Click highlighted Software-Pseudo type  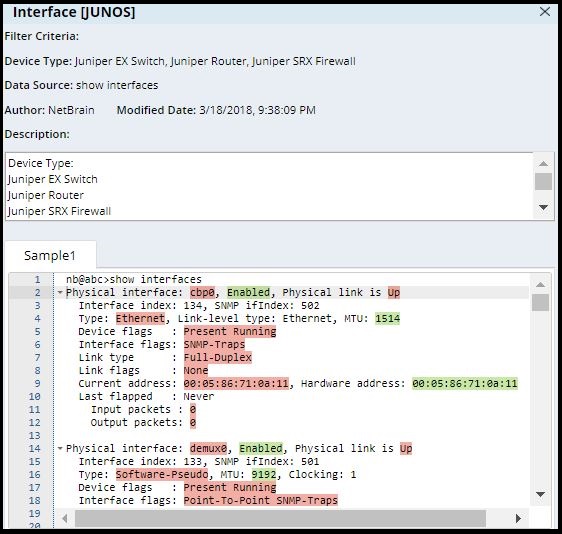[x=162, y=475]
